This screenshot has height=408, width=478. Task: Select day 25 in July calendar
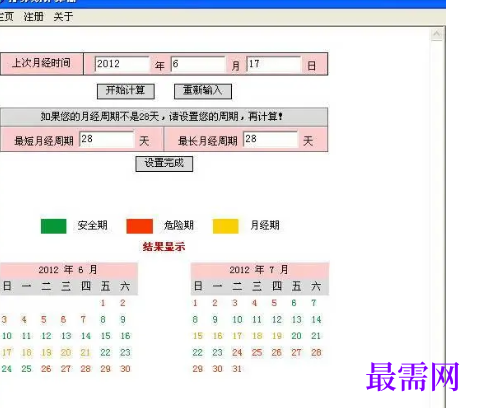(257, 352)
